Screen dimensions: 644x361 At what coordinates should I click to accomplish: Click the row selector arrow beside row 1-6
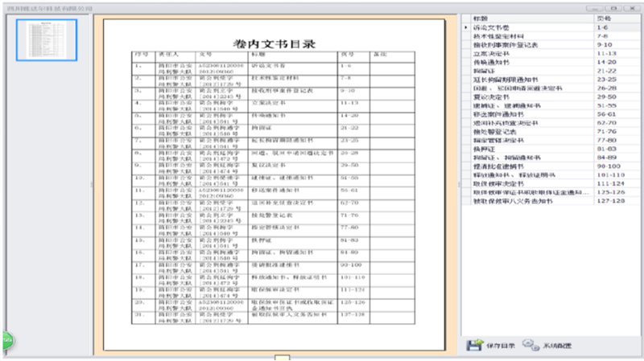[x=466, y=27]
